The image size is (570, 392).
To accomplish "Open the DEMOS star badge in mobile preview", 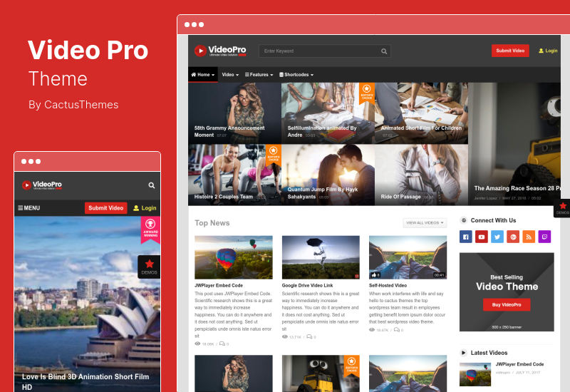I will (149, 267).
